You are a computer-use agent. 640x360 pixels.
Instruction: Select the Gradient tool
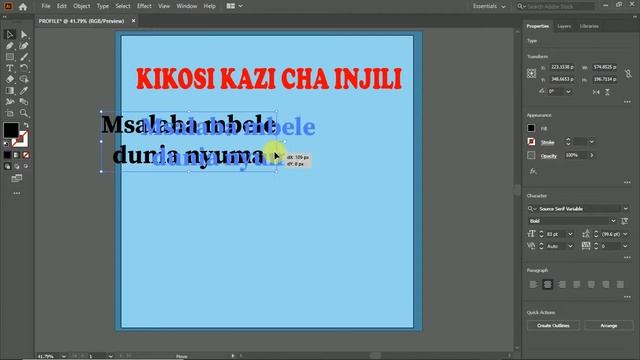pos(10,91)
